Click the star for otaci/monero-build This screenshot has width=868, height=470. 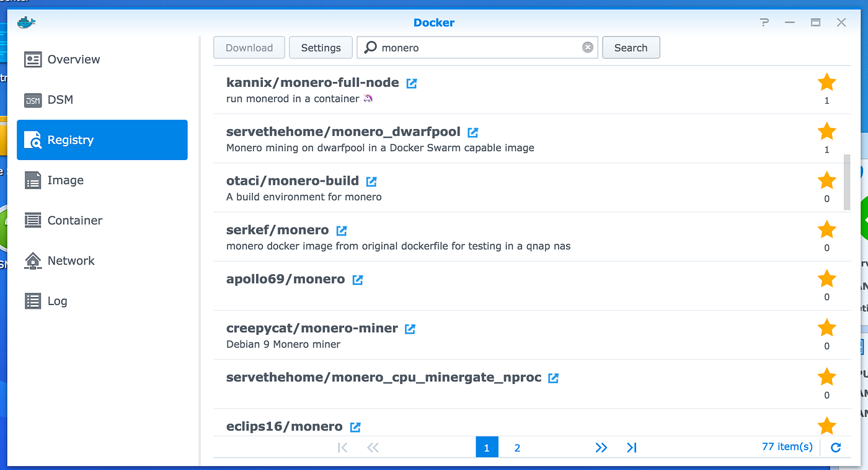point(827,180)
